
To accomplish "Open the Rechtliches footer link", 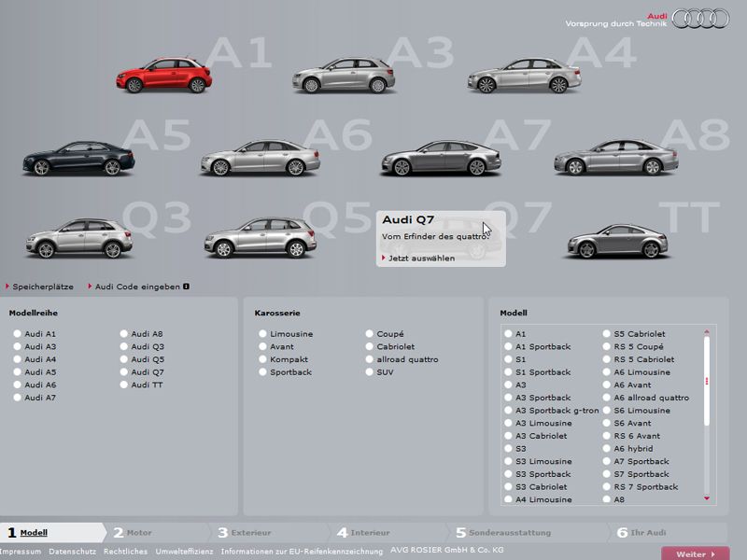I will pyautogui.click(x=125, y=552).
